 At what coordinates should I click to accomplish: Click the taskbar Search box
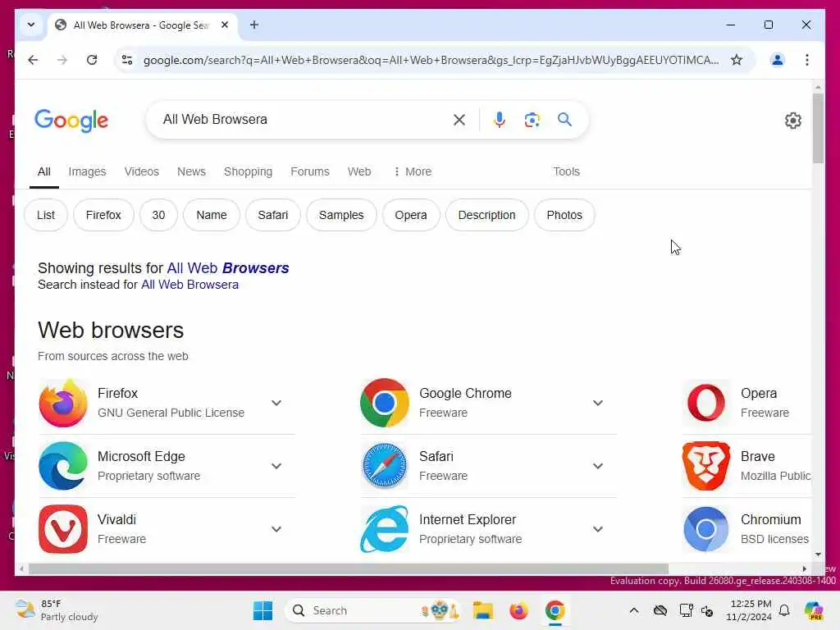(373, 610)
